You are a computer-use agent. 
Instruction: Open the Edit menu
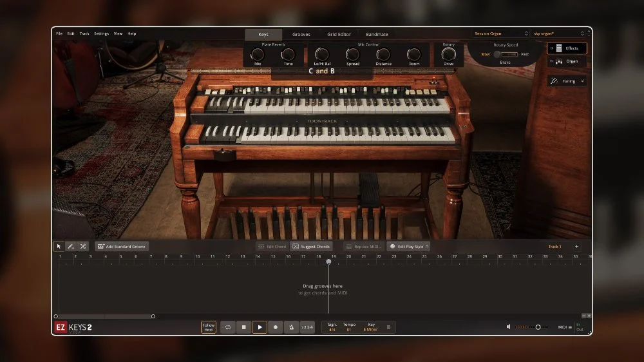[71, 33]
